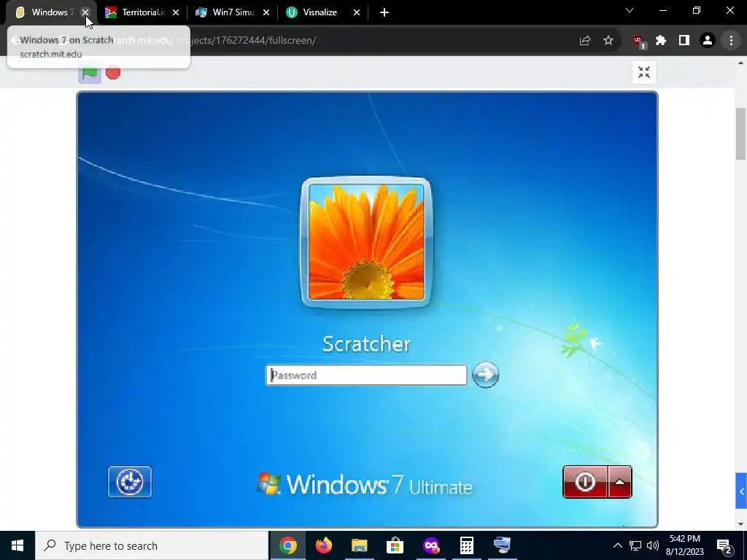Focus the Password input field
Image resolution: width=747 pixels, height=560 pixels.
(366, 376)
